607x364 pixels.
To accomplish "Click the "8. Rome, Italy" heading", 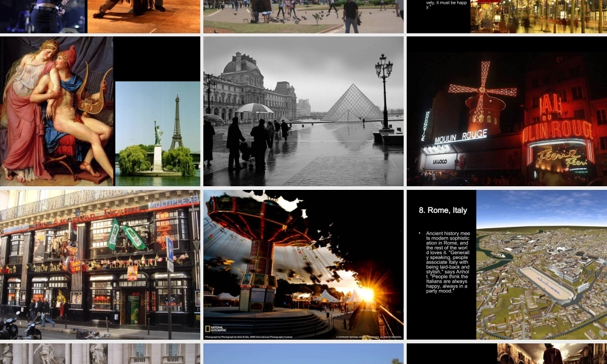I will pos(443,211).
